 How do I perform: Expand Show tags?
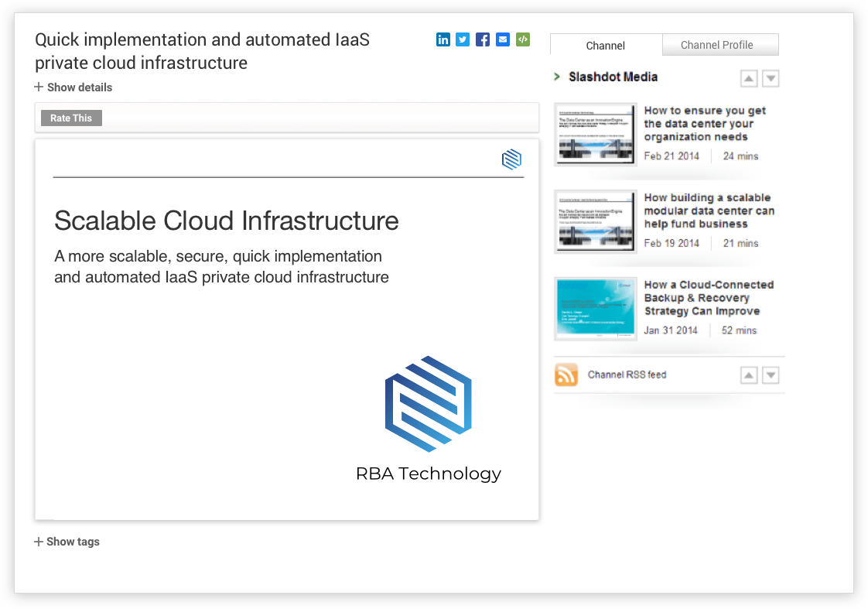67,542
